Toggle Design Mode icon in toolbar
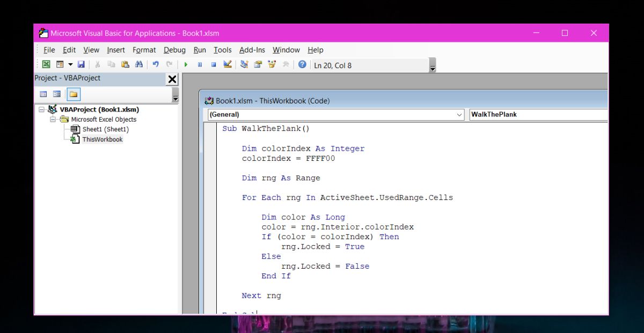644x333 pixels. tap(228, 64)
